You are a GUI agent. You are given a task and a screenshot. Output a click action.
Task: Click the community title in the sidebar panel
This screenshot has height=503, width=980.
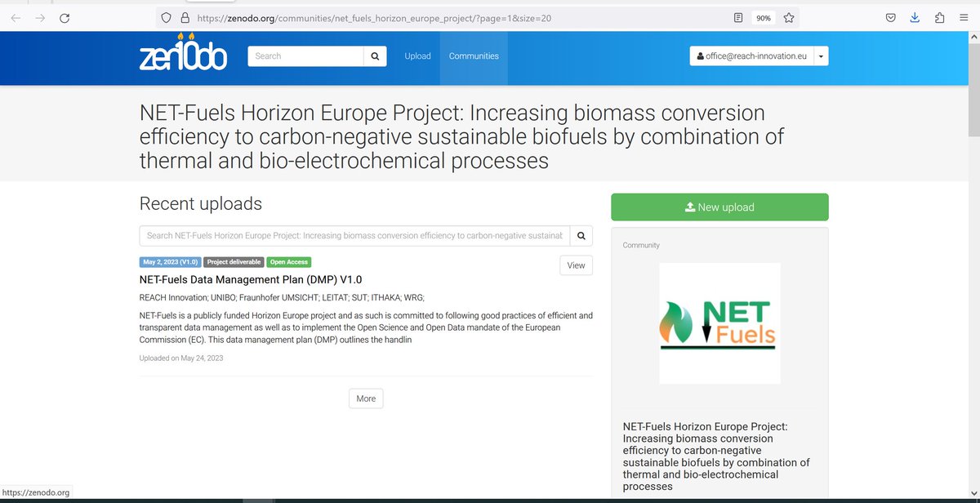point(716,456)
